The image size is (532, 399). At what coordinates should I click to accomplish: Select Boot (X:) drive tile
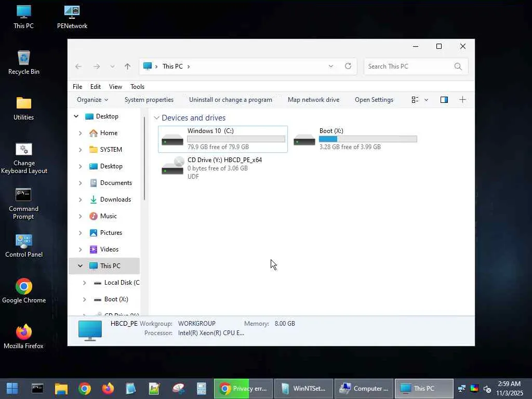[x=355, y=139]
